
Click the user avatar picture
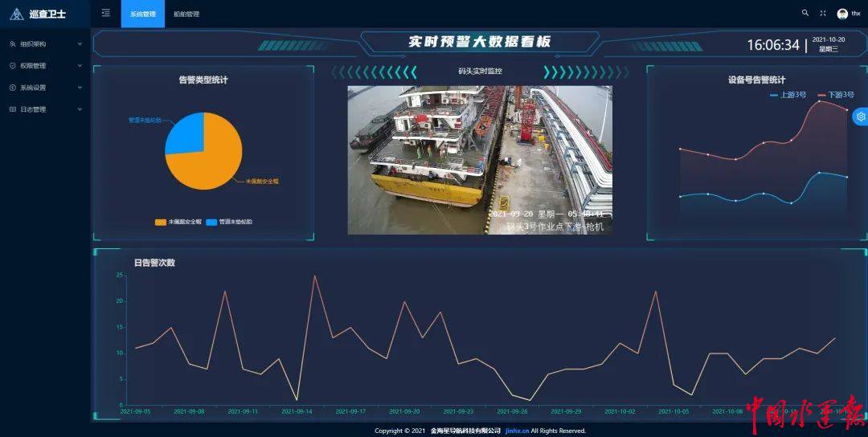[842, 14]
